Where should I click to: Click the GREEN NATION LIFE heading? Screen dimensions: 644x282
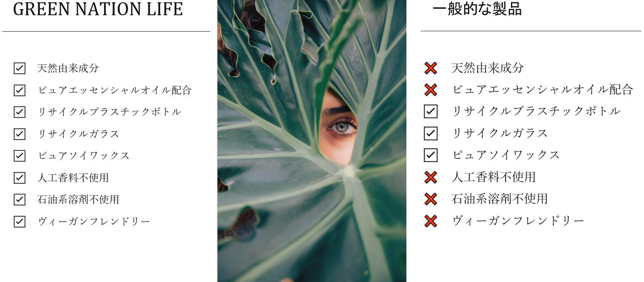[98, 9]
